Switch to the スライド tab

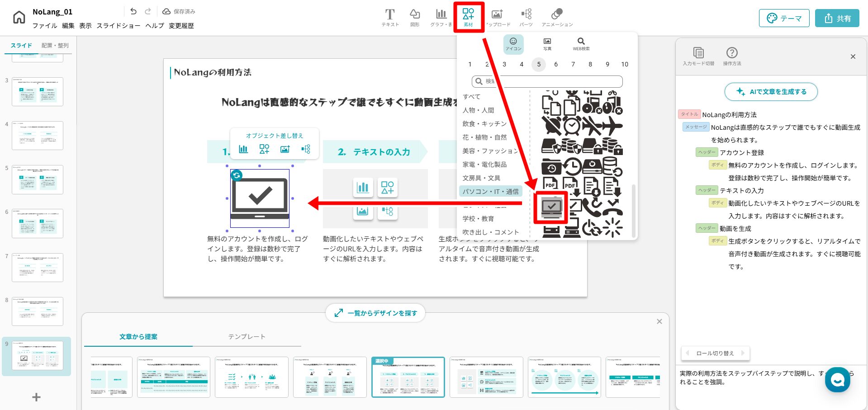point(21,46)
